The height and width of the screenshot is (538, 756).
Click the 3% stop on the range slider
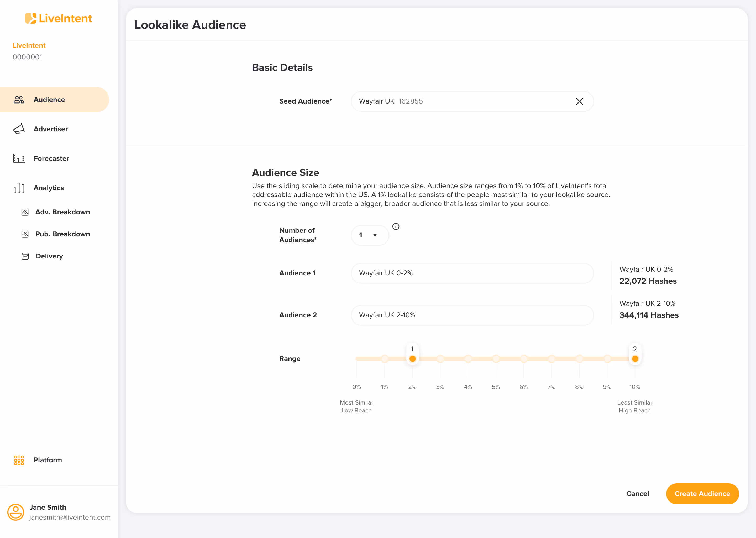coord(440,359)
